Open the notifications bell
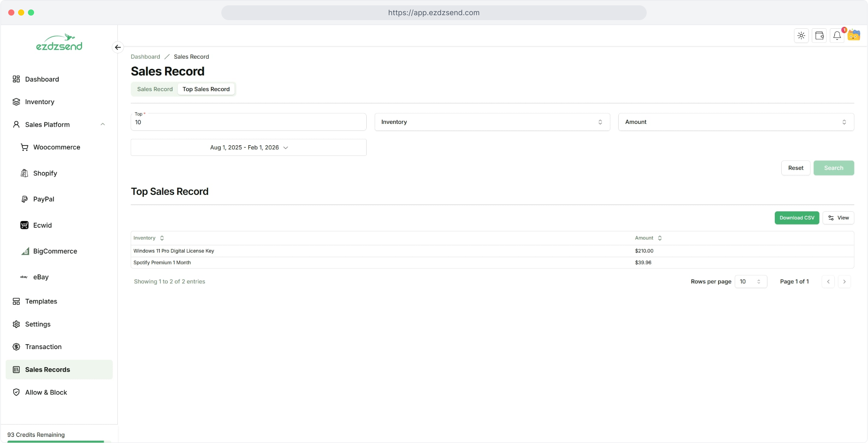The height and width of the screenshot is (443, 868). click(837, 36)
